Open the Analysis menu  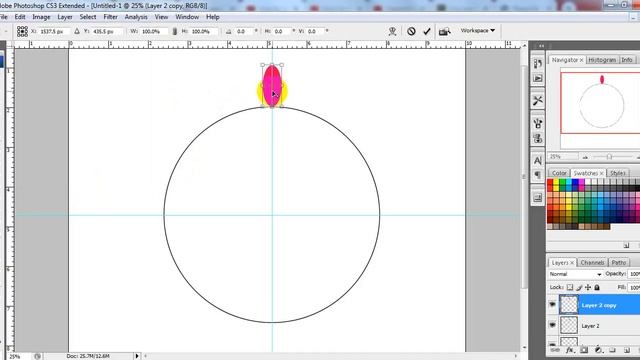pos(136,17)
